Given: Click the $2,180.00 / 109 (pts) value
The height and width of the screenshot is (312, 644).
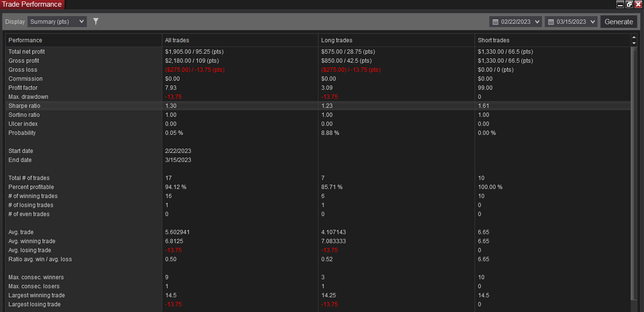Looking at the screenshot, I should click(x=191, y=61).
